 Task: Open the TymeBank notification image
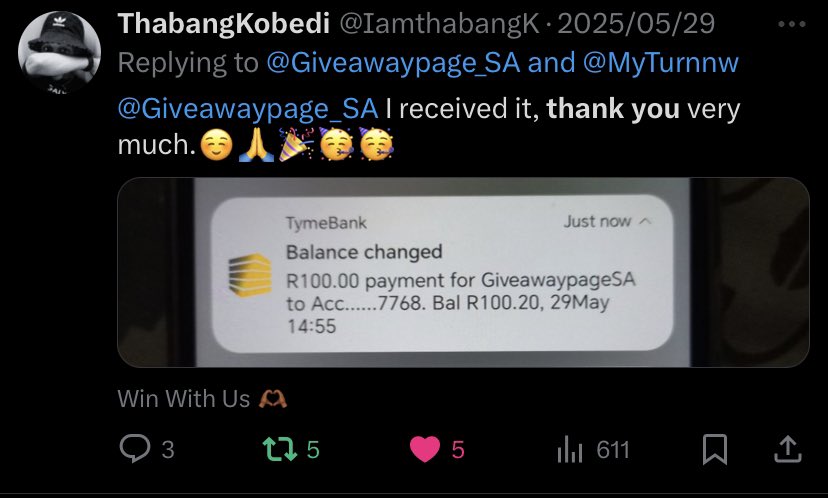(463, 272)
